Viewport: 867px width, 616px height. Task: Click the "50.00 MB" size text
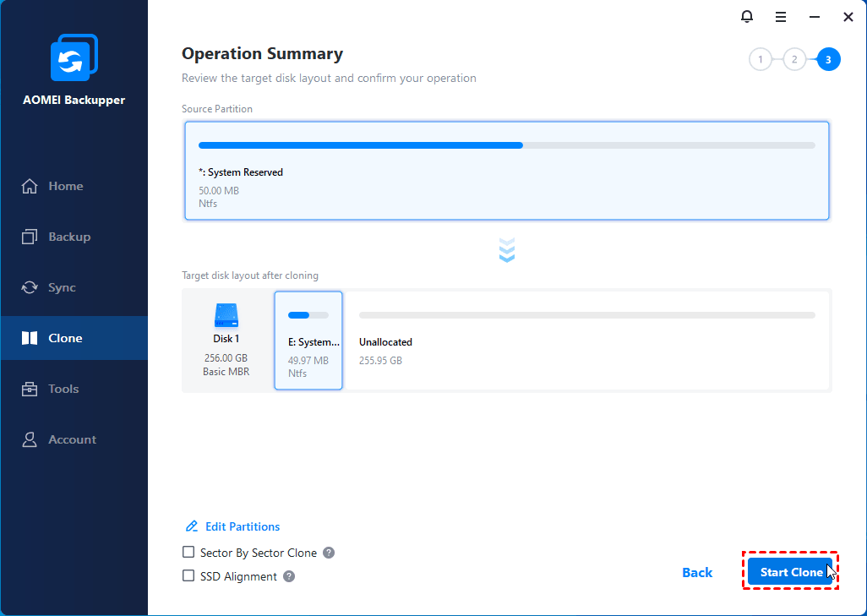tap(218, 191)
